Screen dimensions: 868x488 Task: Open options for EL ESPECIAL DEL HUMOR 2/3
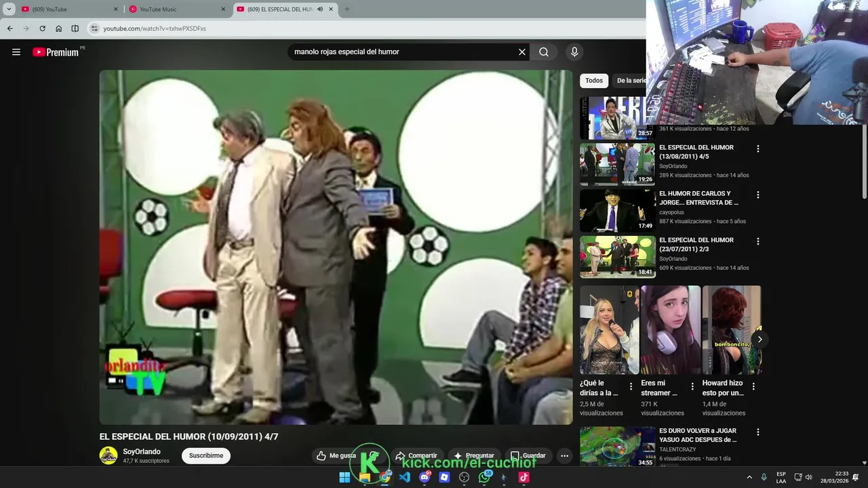click(x=758, y=241)
